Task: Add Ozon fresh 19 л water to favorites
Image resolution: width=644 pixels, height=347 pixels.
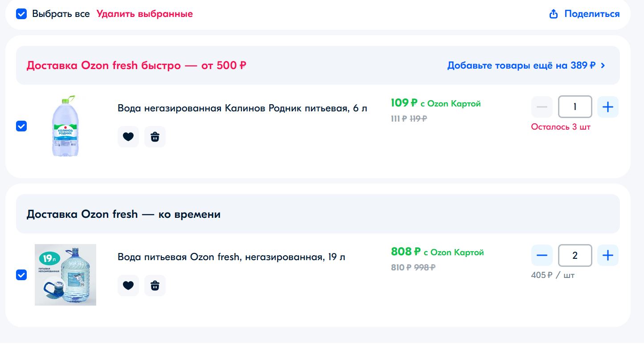Action: tap(128, 286)
